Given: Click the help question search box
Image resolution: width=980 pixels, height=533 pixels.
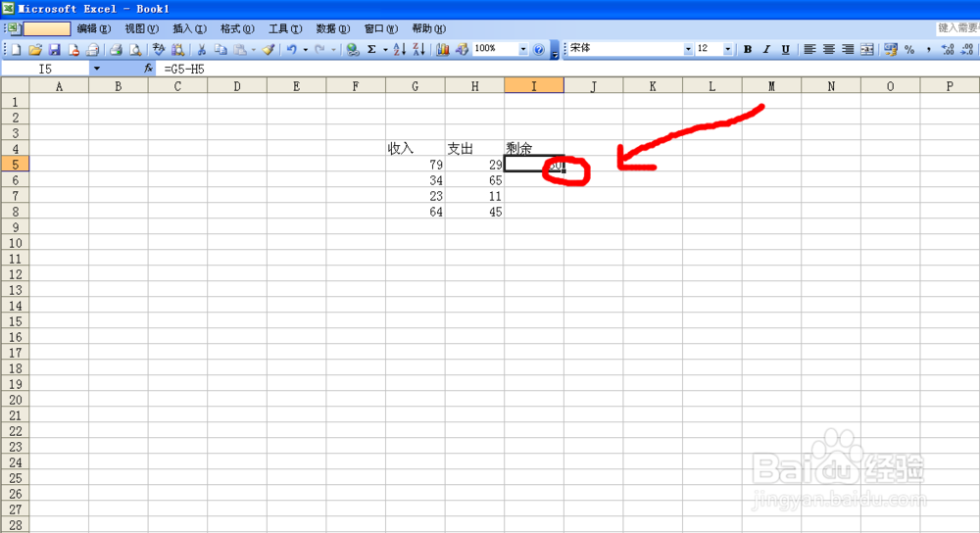Looking at the screenshot, I should tap(957, 28).
